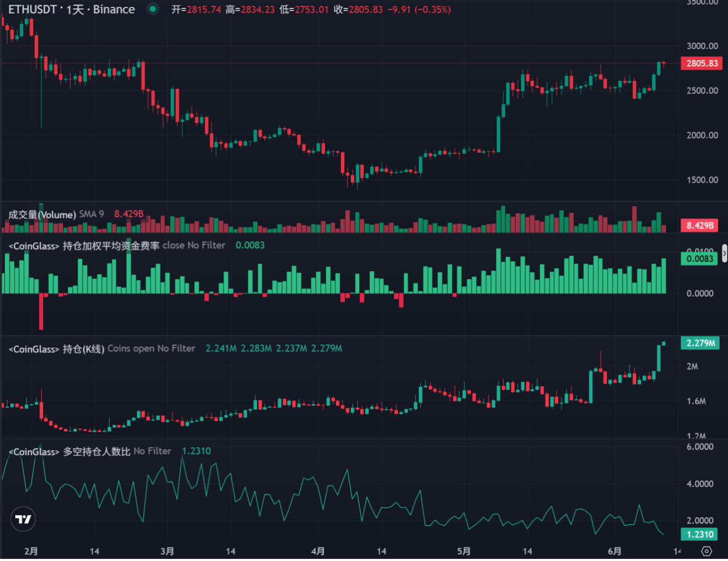Click the TradingView logo badge
This screenshot has height=561, width=728.
(x=23, y=519)
